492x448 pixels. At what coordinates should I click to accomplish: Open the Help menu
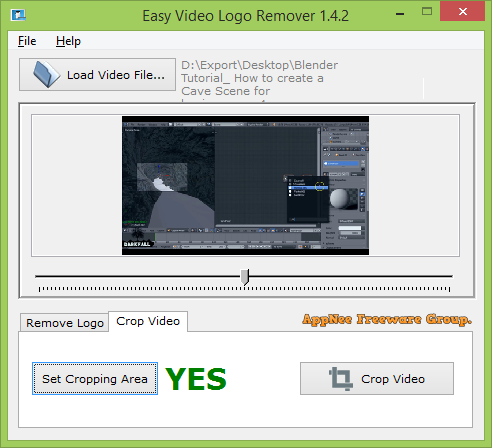(x=68, y=41)
